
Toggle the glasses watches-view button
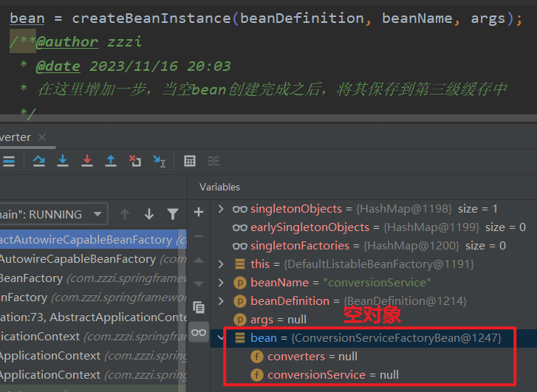click(198, 332)
